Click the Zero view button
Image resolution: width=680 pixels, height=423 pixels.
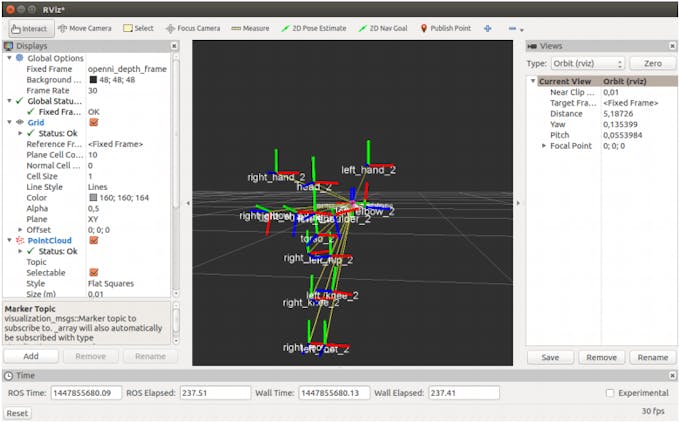pyautogui.click(x=653, y=63)
